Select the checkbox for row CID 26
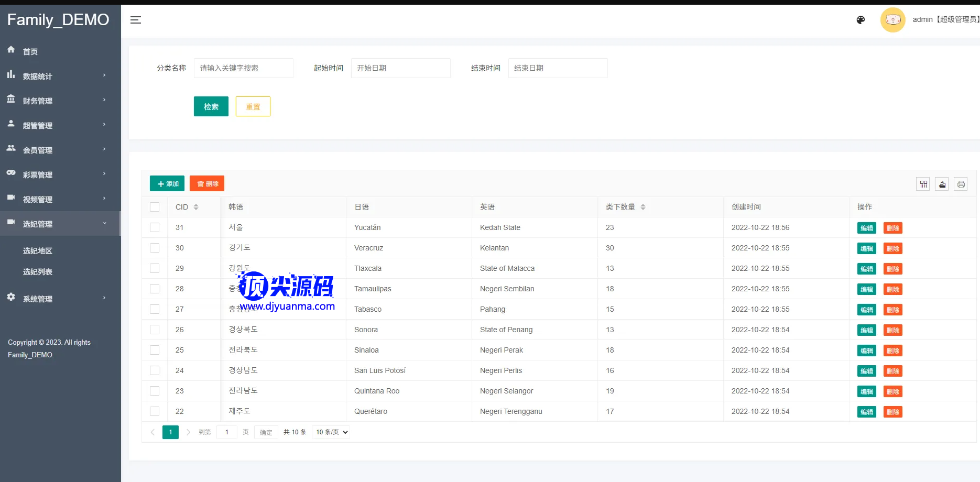Screen dimensions: 980x482 (155, 330)
